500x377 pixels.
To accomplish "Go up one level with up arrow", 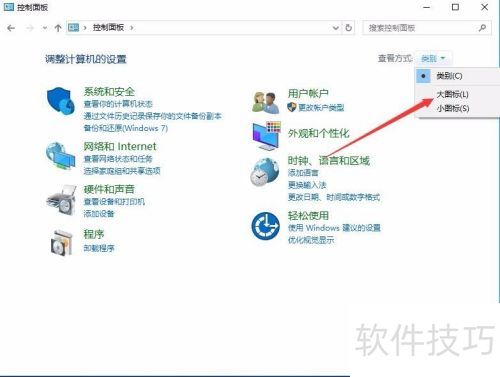I will click(x=58, y=28).
